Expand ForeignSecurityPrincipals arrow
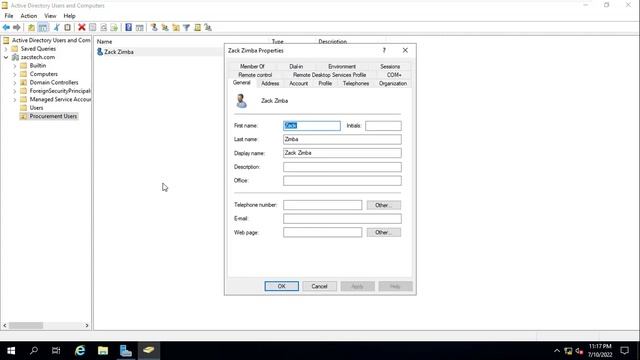 [15, 91]
